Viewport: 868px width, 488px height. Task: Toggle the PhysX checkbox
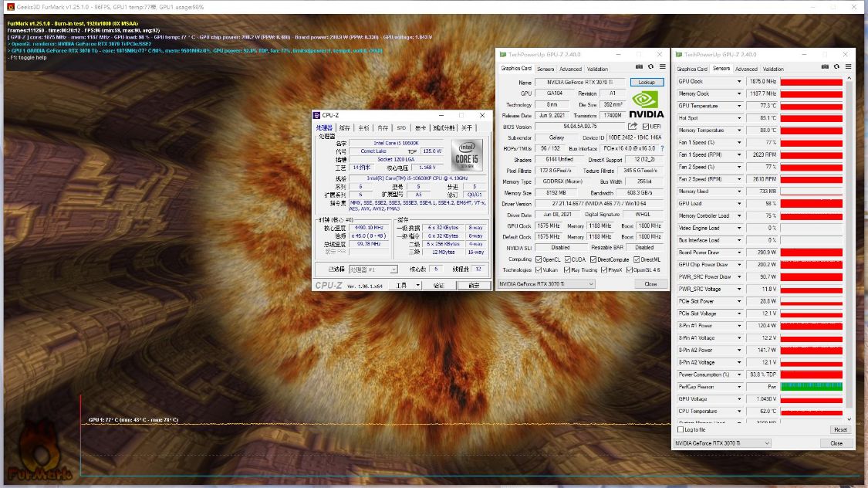pyautogui.click(x=604, y=269)
